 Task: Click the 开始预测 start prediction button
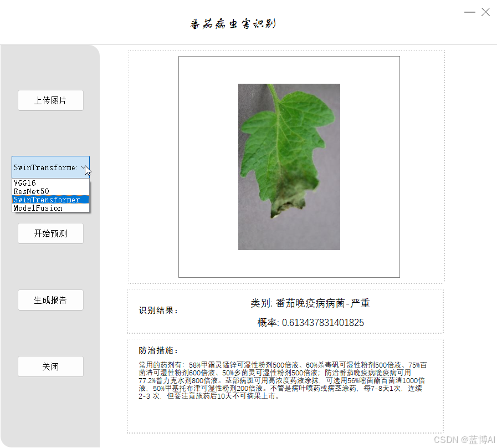[x=50, y=233]
